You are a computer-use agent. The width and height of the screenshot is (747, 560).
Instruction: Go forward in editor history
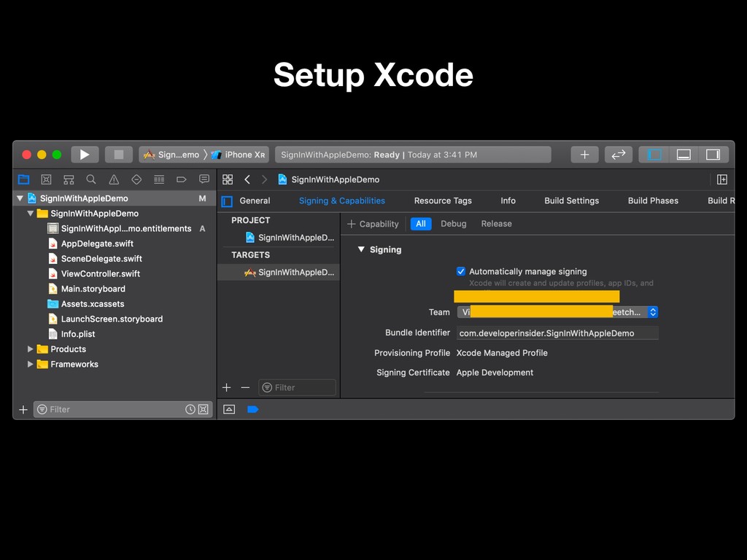tap(264, 179)
